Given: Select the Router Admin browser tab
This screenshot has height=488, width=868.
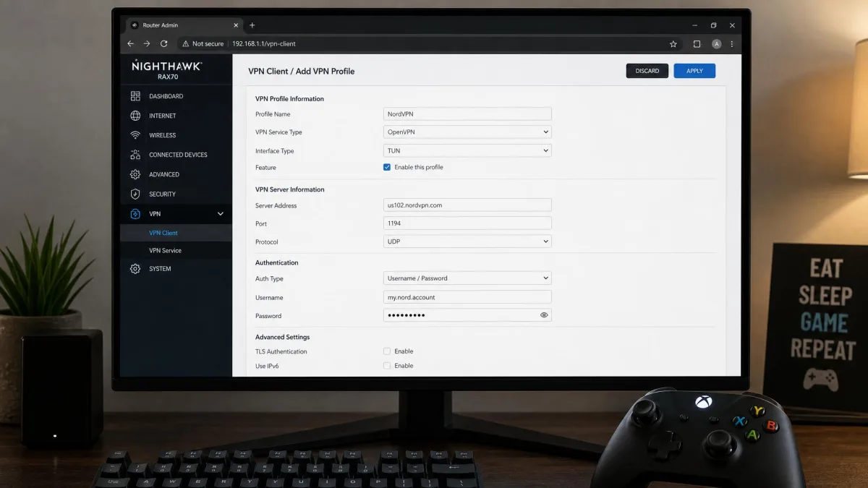Looking at the screenshot, I should coord(184,25).
